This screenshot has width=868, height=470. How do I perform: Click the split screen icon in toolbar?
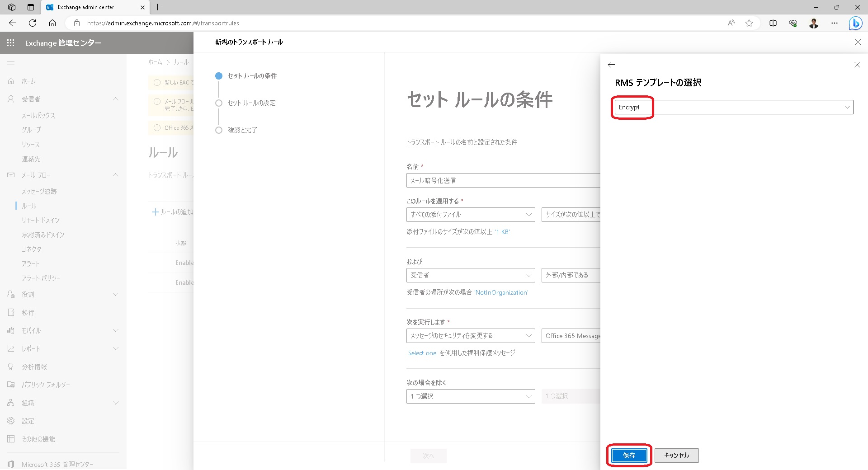773,23
